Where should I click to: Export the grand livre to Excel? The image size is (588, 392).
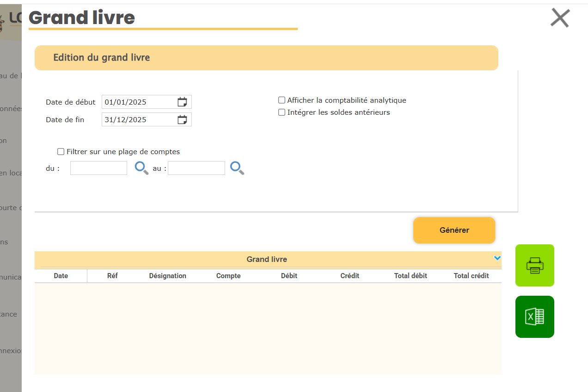[x=534, y=317]
